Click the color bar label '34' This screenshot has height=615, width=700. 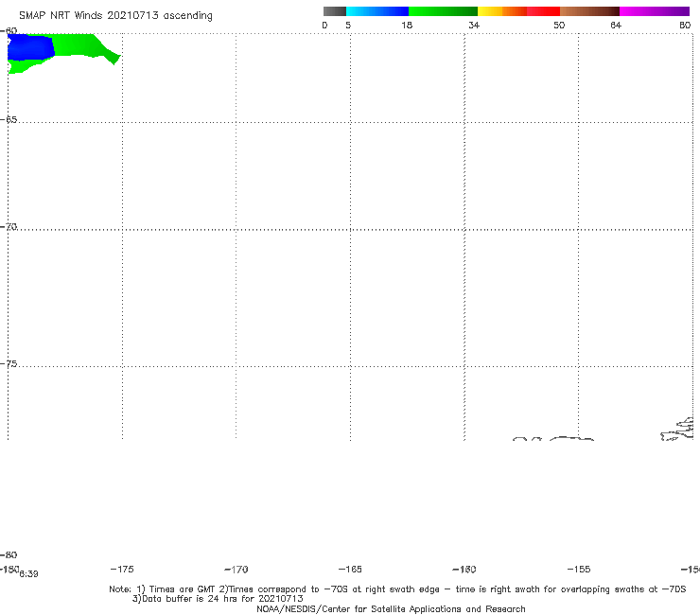pos(474,26)
